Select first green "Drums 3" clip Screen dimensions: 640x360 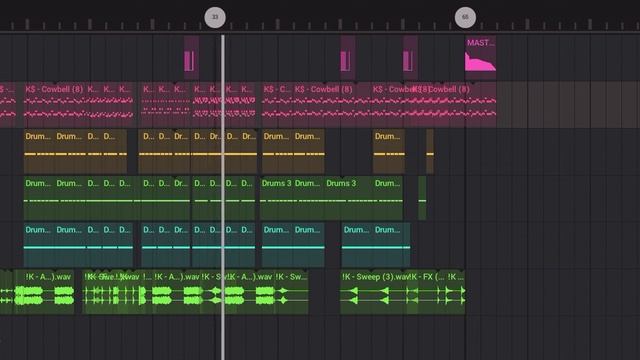[276, 198]
